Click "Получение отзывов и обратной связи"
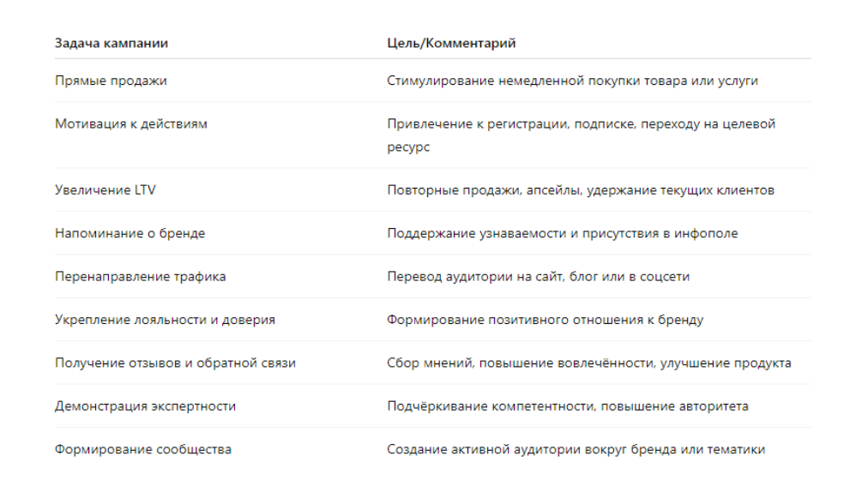 pyautogui.click(x=175, y=363)
